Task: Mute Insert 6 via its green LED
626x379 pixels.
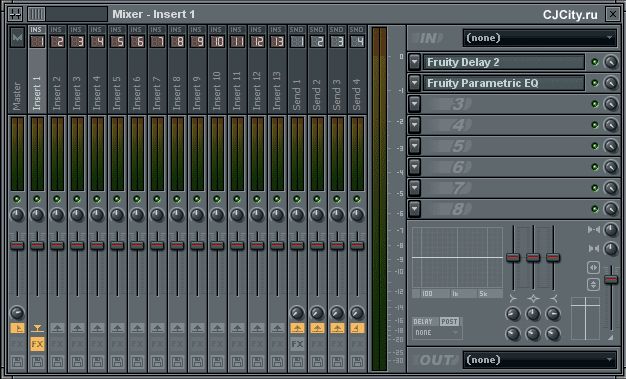Action: [x=137, y=199]
